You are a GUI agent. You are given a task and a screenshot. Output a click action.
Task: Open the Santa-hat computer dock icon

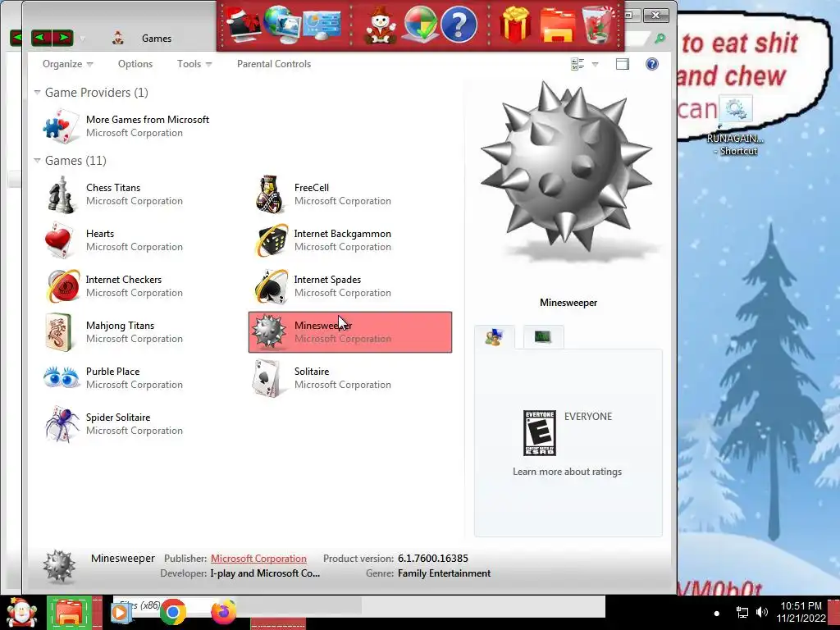pyautogui.click(x=243, y=24)
